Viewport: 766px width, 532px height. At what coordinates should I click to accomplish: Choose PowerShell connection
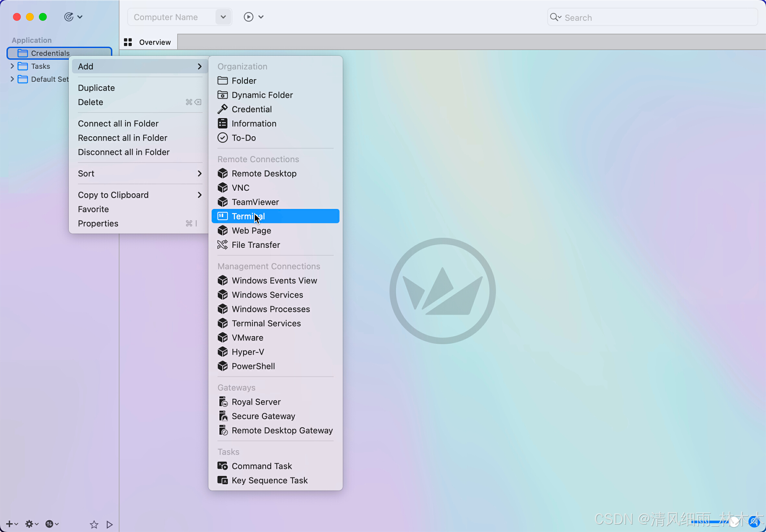(276, 366)
